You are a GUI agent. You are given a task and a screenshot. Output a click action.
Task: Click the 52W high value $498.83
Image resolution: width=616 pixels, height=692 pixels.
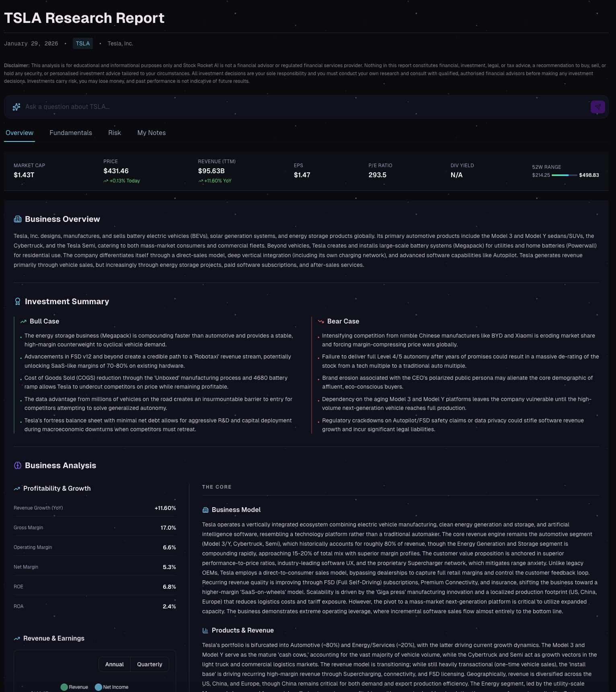pos(589,175)
